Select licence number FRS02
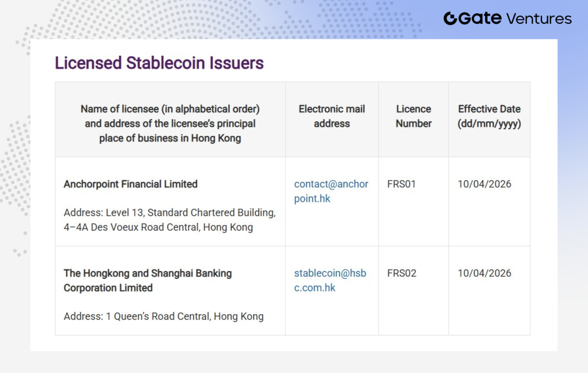This screenshot has height=373, width=588. coord(401,273)
